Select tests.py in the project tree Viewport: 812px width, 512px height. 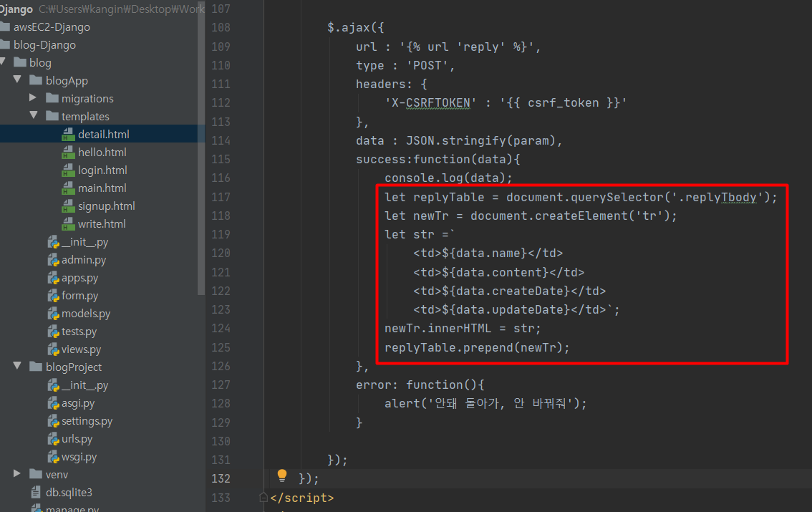coord(79,332)
